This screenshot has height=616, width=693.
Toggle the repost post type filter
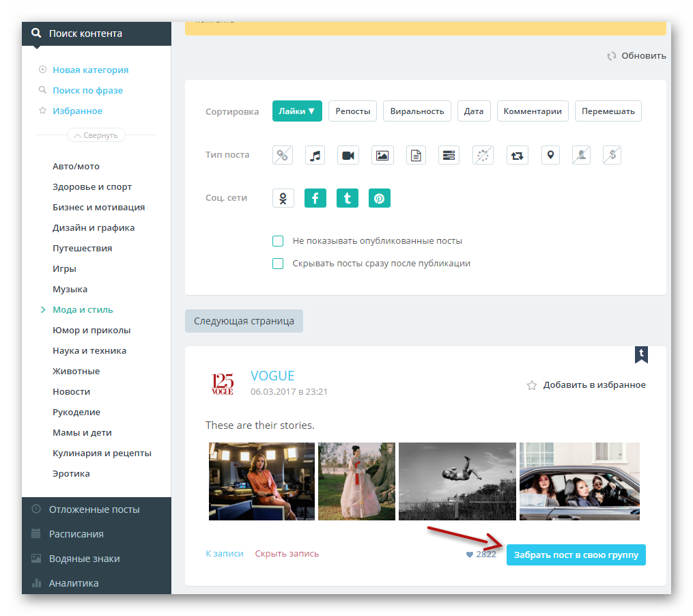point(517,155)
